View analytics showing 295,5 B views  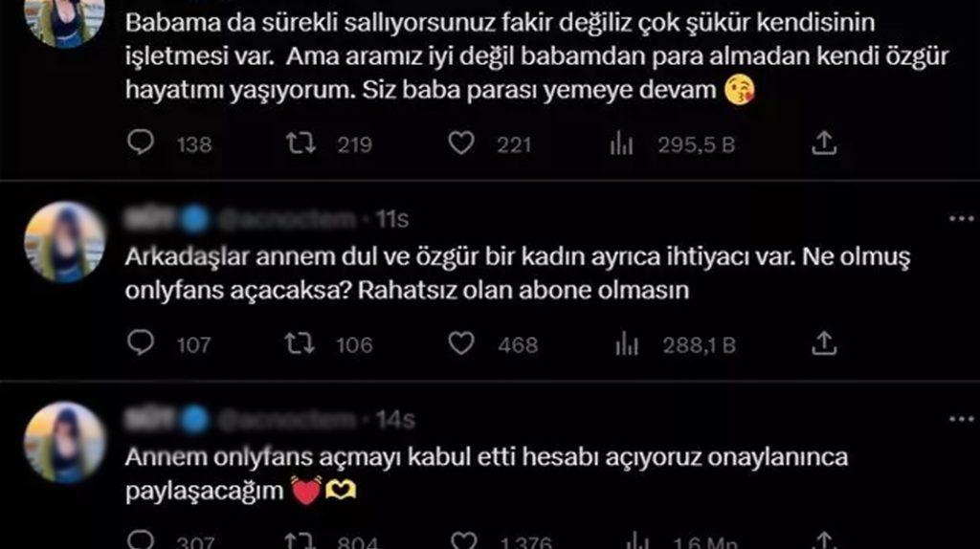[x=621, y=144]
